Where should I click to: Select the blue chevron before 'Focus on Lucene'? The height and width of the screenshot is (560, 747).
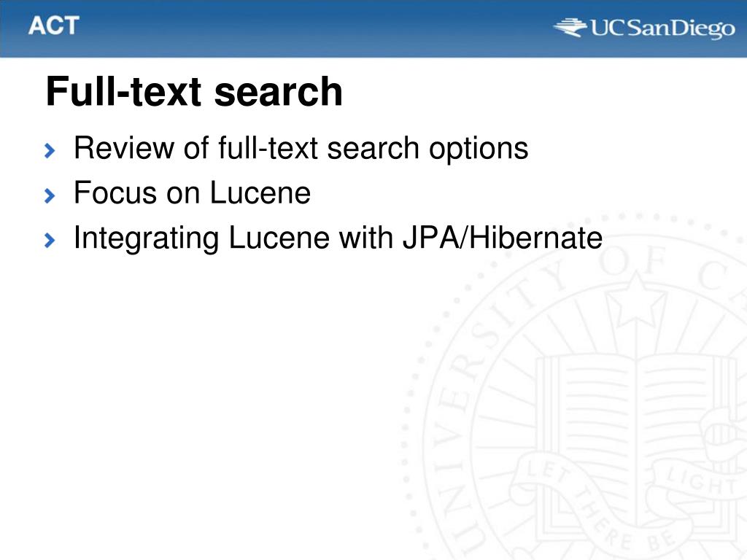(50, 195)
